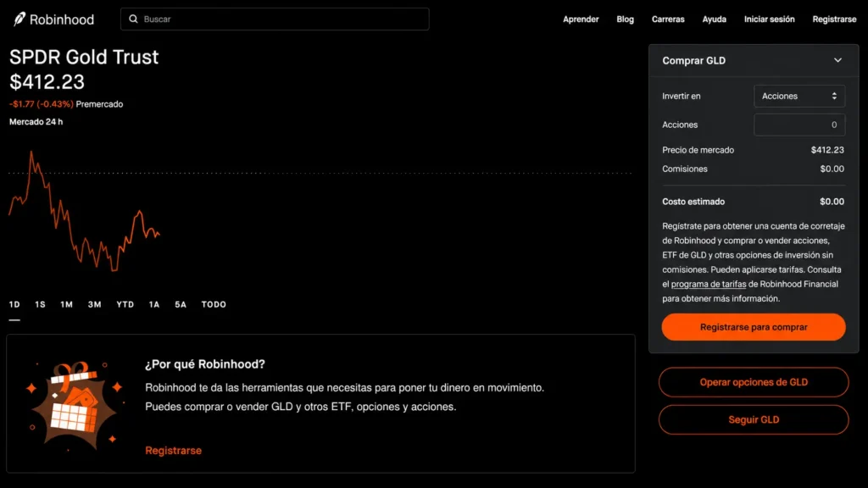
Task: Go to the Blog page
Action: pos(625,19)
